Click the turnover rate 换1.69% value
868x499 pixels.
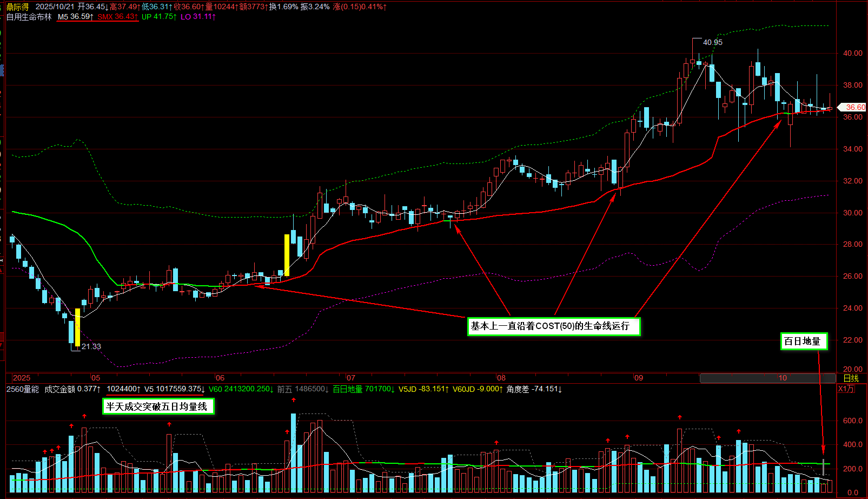pos(284,6)
